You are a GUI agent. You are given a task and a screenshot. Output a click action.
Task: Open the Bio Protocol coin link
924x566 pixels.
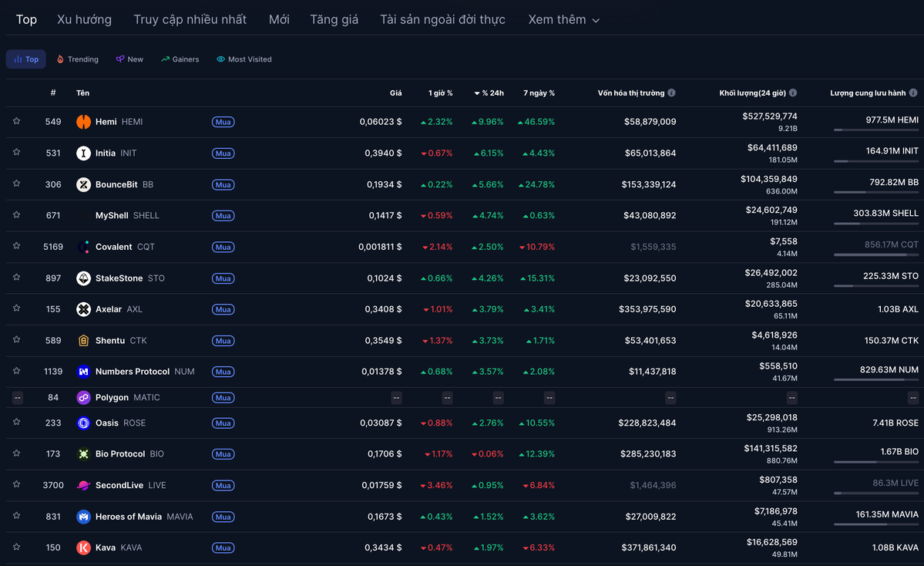[x=120, y=454]
